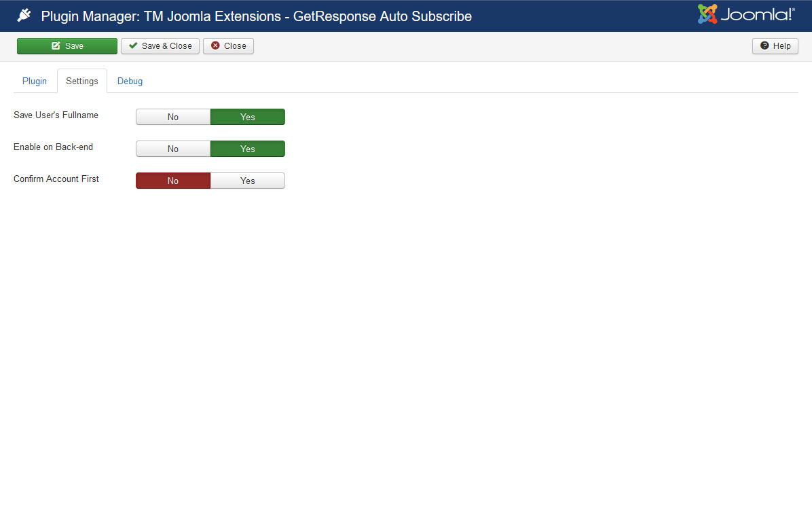Image resolution: width=812 pixels, height=518 pixels.
Task: Click the "Enable on Back-end" label
Action: [54, 147]
